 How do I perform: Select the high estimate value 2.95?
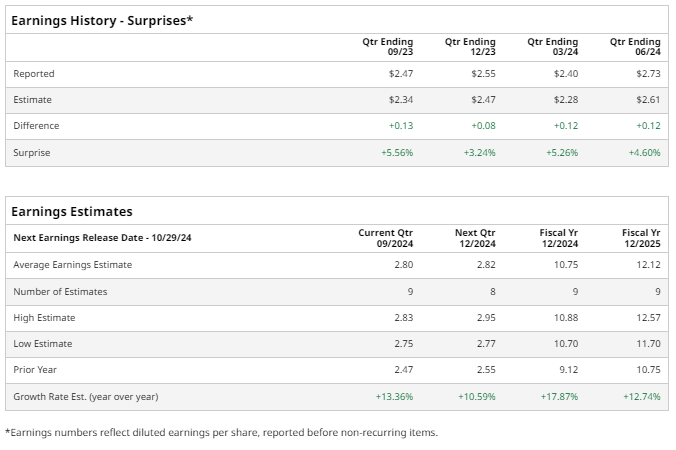coord(486,318)
